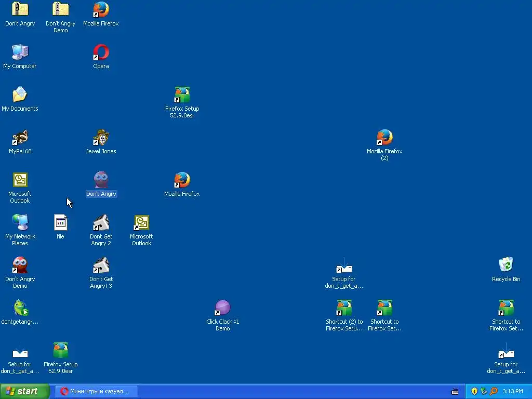
Task: Switch to Opera window Мини игры и казуал...
Action: point(96,391)
